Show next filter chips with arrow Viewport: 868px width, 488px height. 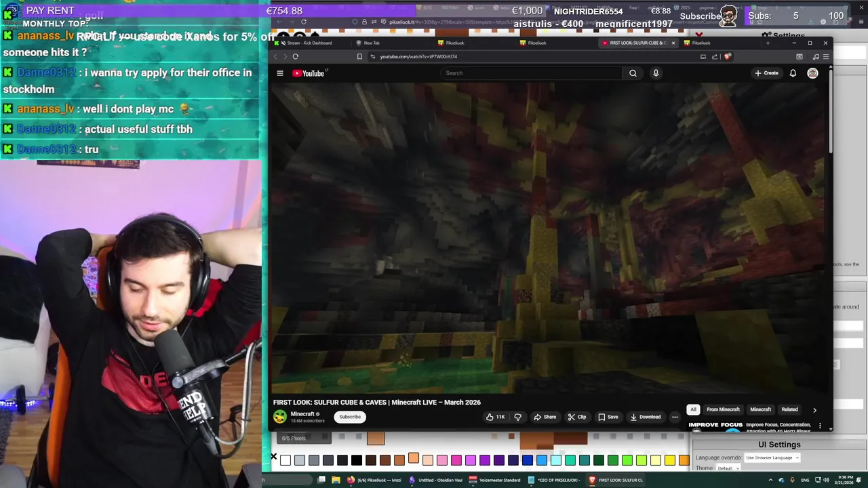tap(814, 409)
